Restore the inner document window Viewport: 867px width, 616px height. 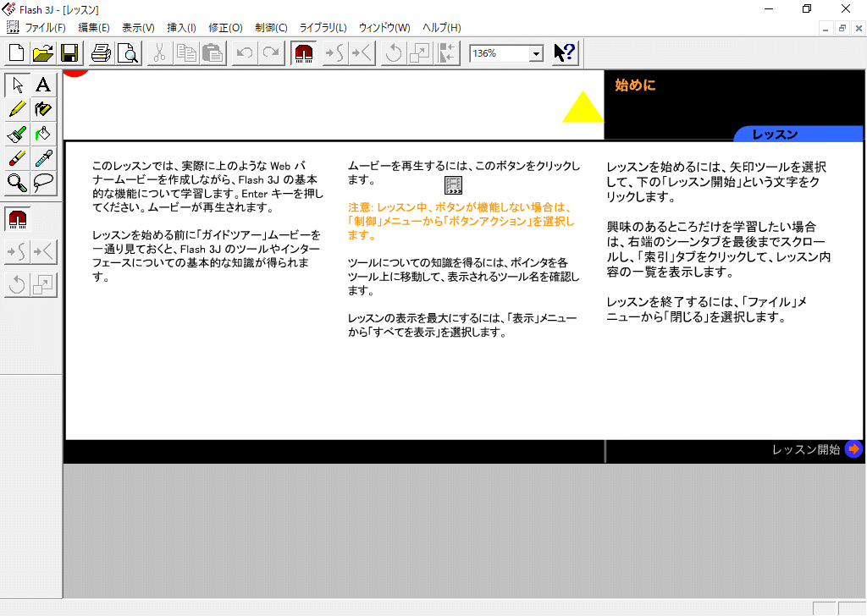[x=842, y=28]
